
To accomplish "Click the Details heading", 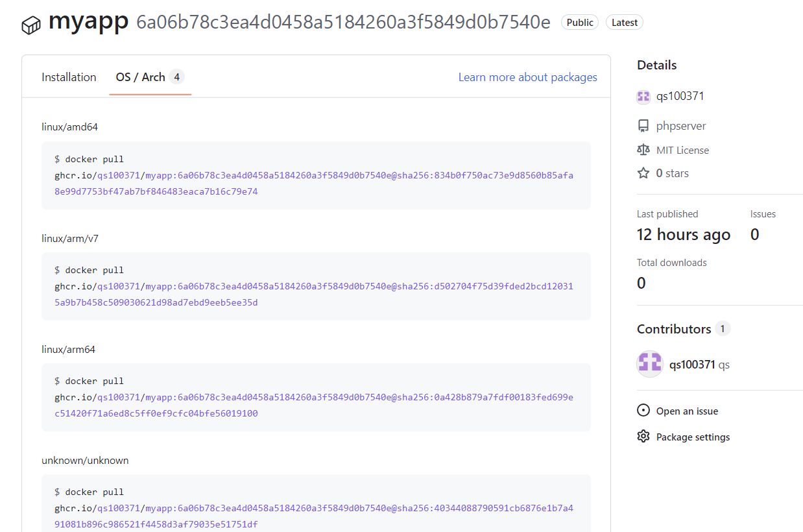I will click(656, 65).
